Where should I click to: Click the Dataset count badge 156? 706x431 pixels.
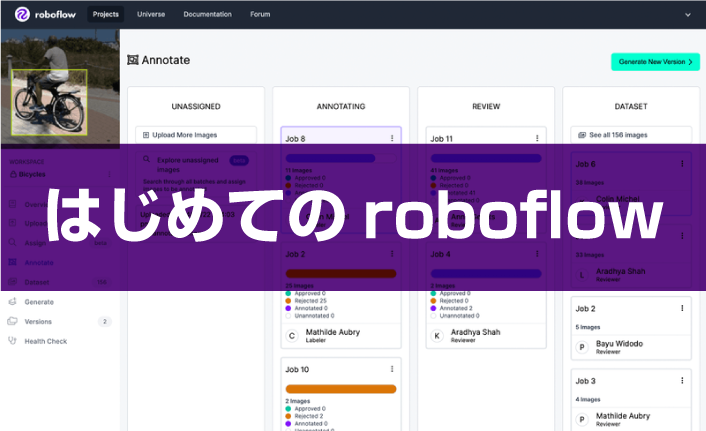(x=102, y=282)
